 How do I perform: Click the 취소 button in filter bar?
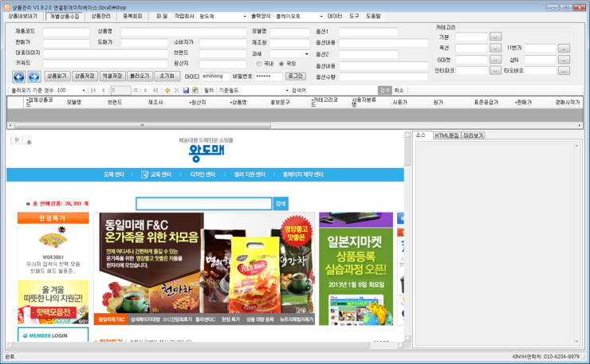coord(399,90)
